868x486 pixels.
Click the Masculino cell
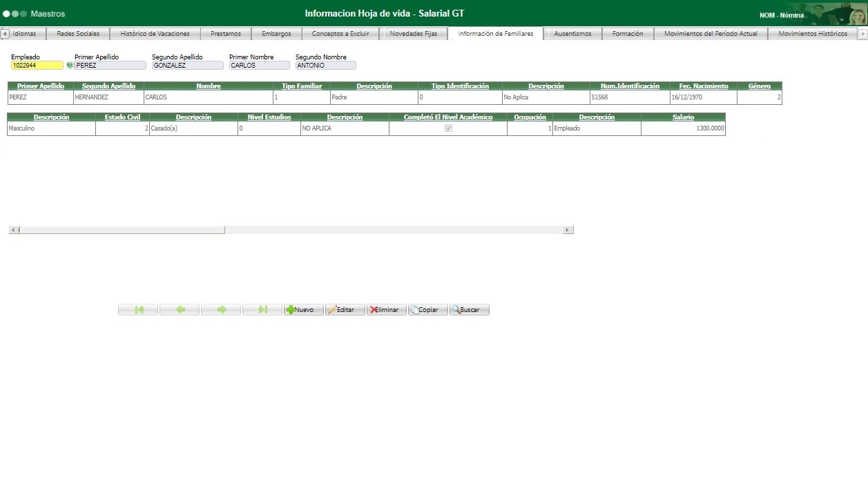[x=51, y=128]
